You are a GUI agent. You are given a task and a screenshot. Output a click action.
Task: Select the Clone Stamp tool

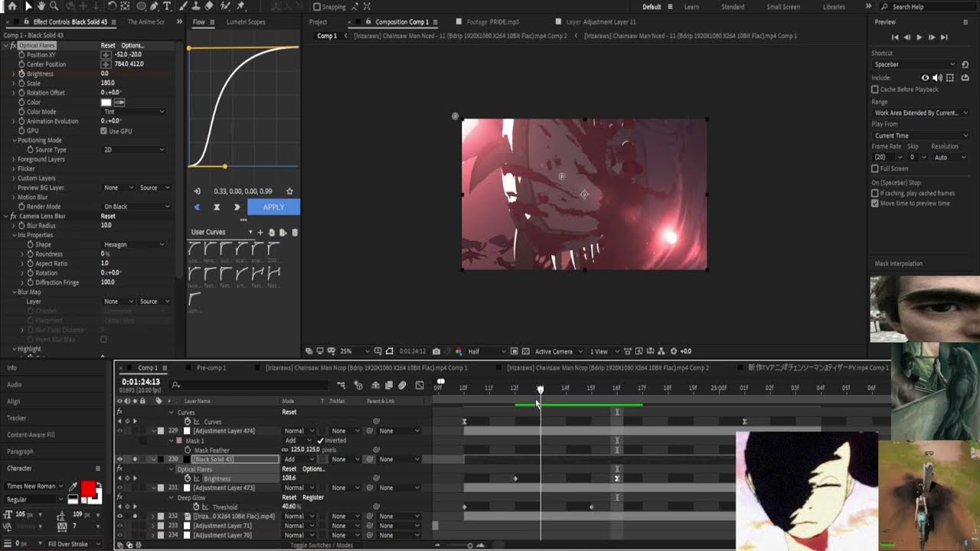196,6
